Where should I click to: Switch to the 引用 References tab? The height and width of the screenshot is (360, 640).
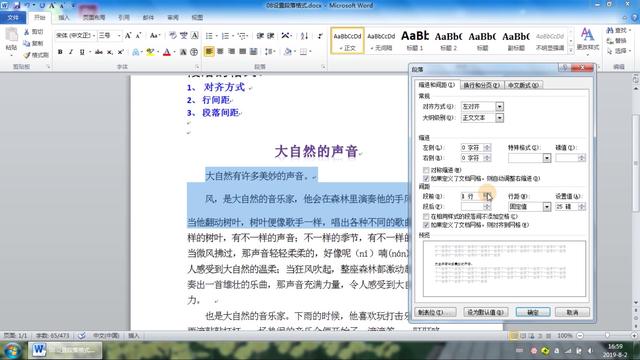click(x=124, y=18)
